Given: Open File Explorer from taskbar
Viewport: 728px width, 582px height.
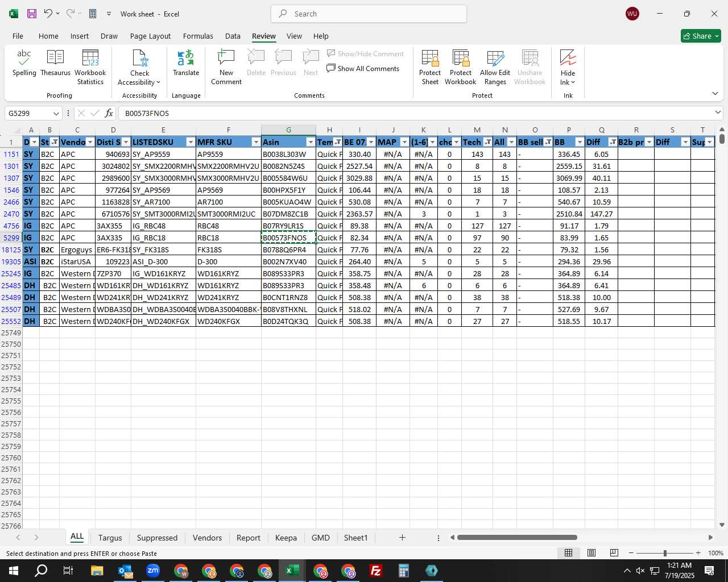Looking at the screenshot, I should click(x=97, y=571).
